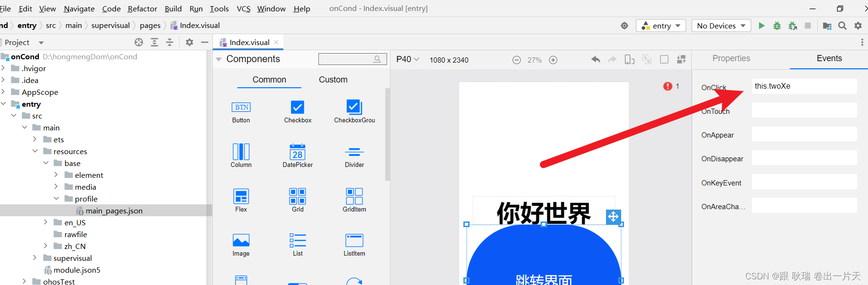Click the Undo arrow in designer toolbar
This screenshot has width=868, height=285.
click(596, 59)
